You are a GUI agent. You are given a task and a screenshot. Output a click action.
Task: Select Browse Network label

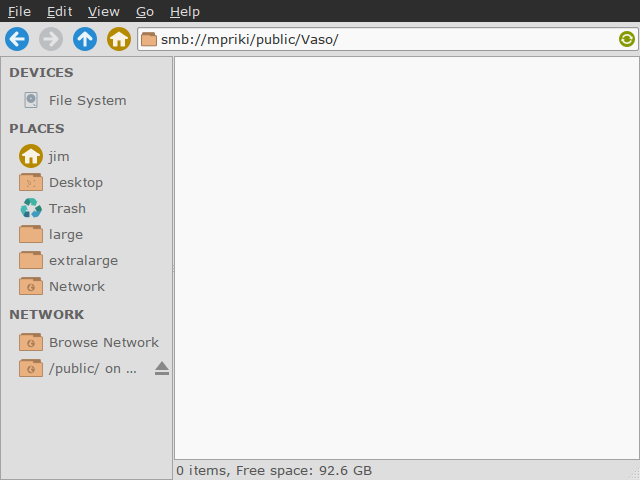coord(104,342)
